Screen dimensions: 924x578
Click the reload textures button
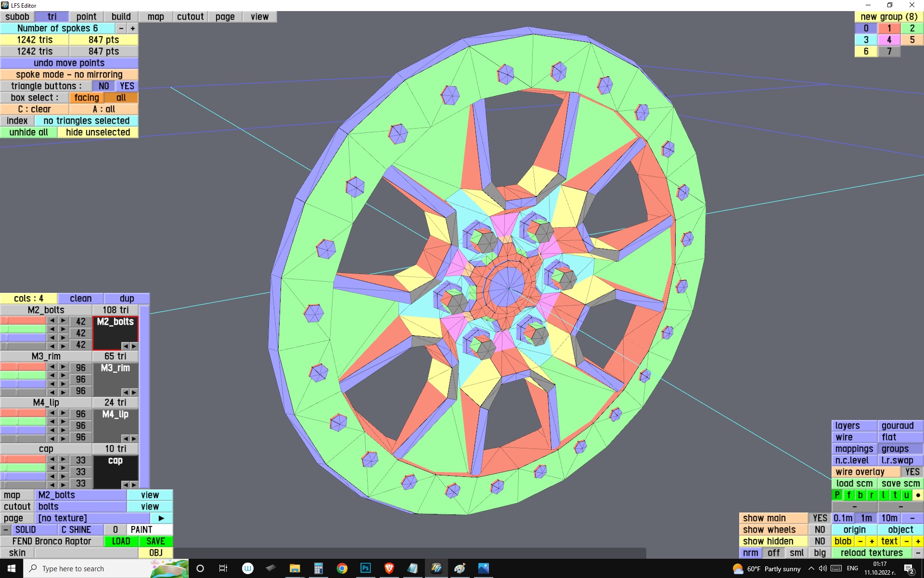[x=872, y=553]
